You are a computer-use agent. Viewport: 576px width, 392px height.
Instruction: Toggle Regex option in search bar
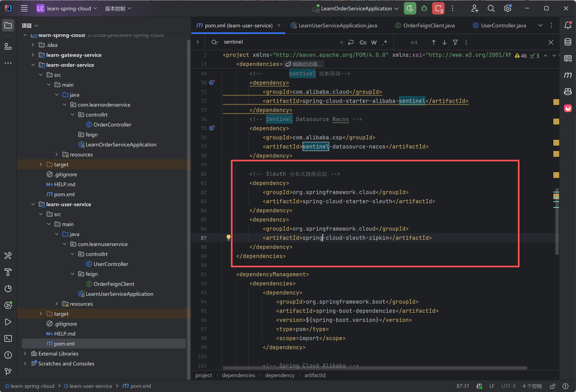[x=384, y=42]
